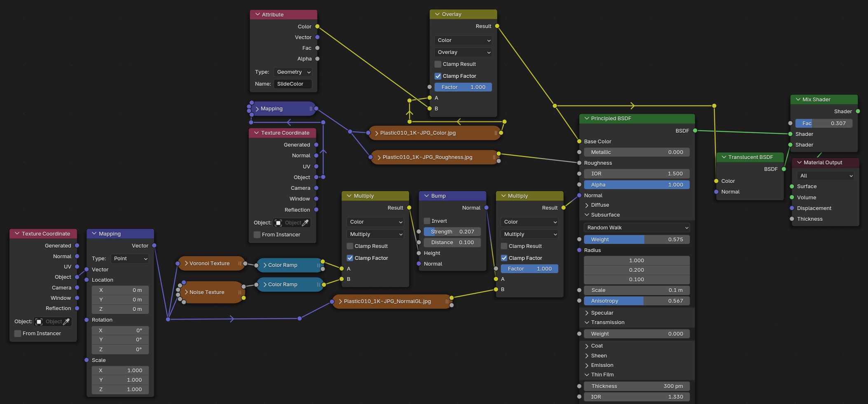Viewport: 868px width, 404px height.
Task: Enable Clamp Result in left Multiply node
Action: 350,246
